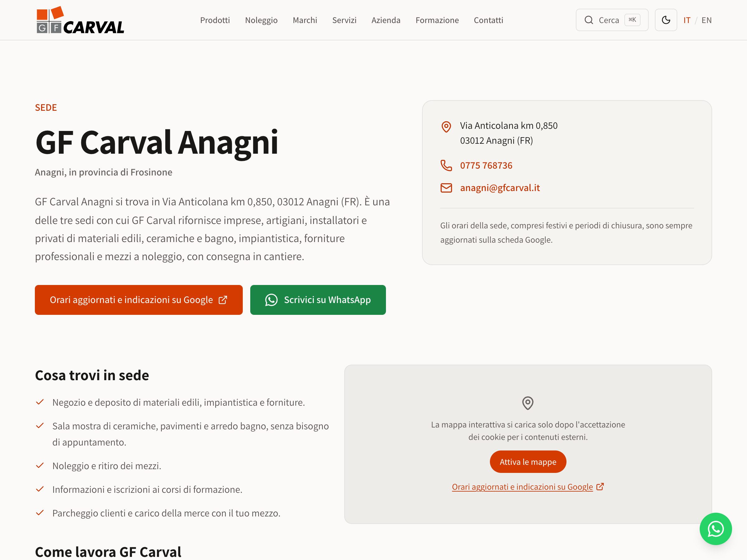The height and width of the screenshot is (560, 747).
Task: Click the Parcheggio clienti list item
Action: [x=166, y=513]
